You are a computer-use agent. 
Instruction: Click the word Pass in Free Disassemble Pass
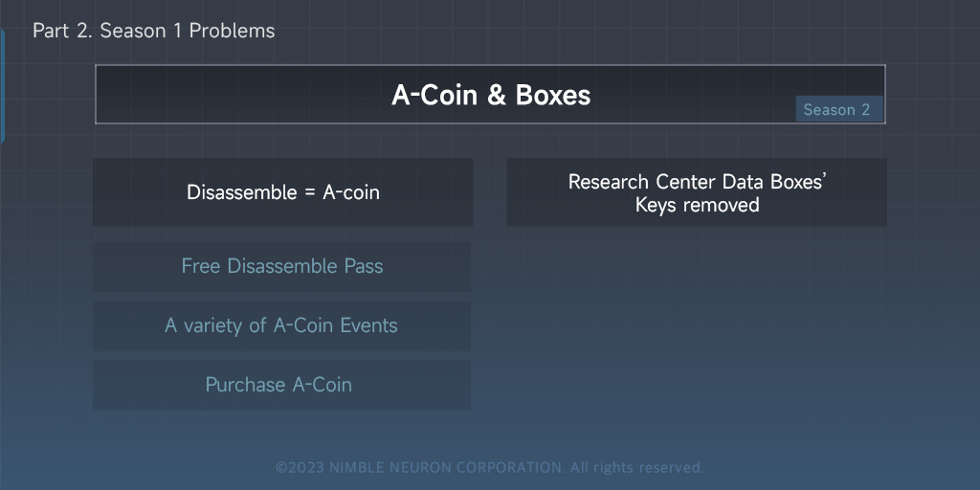(364, 266)
